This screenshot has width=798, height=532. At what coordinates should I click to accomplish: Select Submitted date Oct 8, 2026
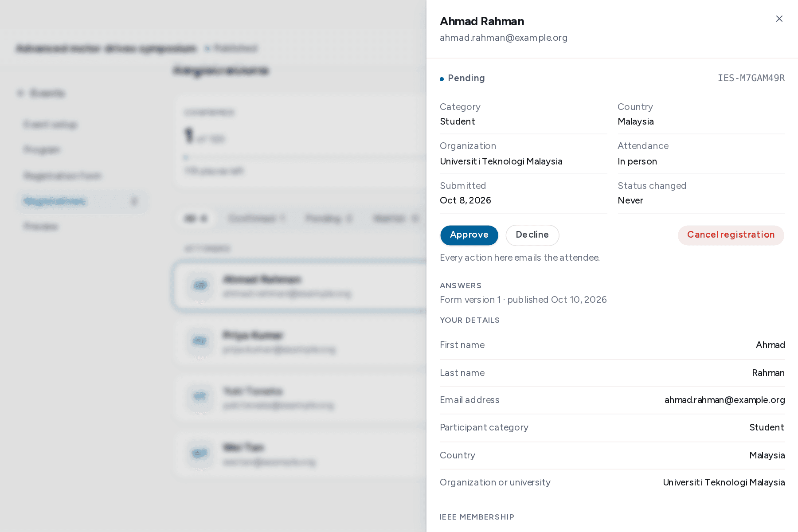click(x=465, y=200)
